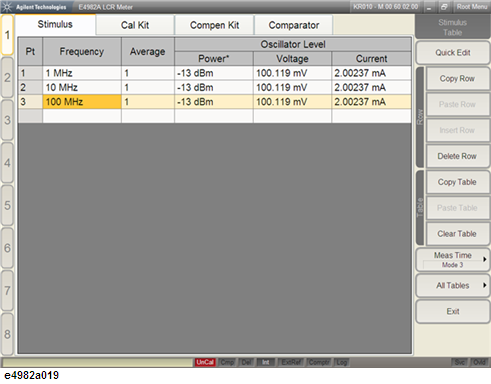Switch to the Stimulus tab
The height and width of the screenshot is (384, 491).
click(55, 25)
